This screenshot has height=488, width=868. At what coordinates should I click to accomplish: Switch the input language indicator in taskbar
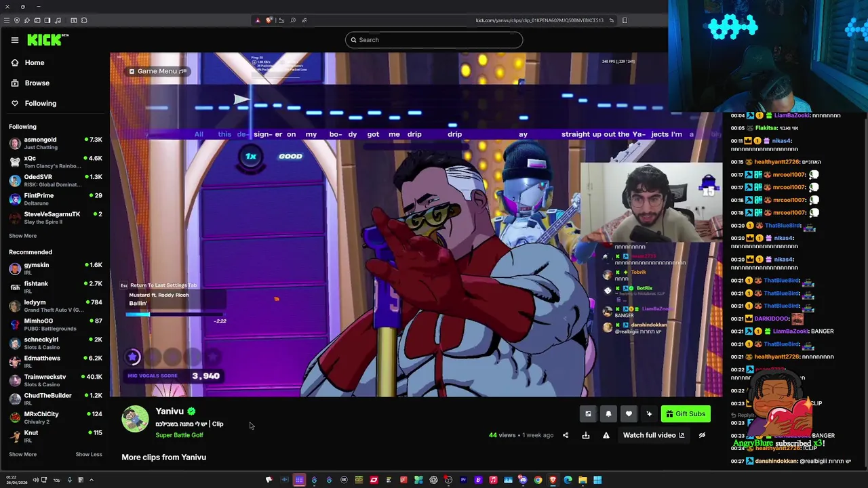pos(57,480)
